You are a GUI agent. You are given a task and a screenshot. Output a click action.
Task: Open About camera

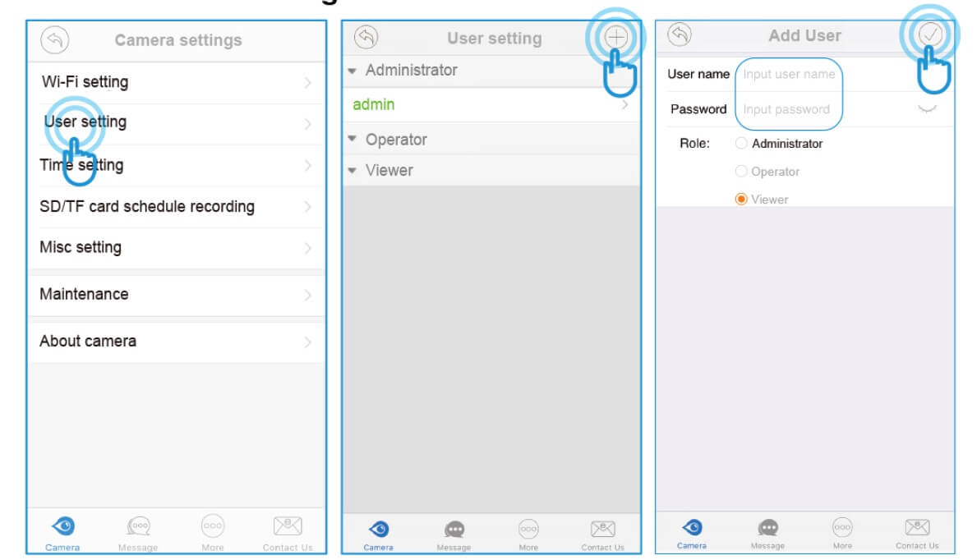click(x=177, y=342)
